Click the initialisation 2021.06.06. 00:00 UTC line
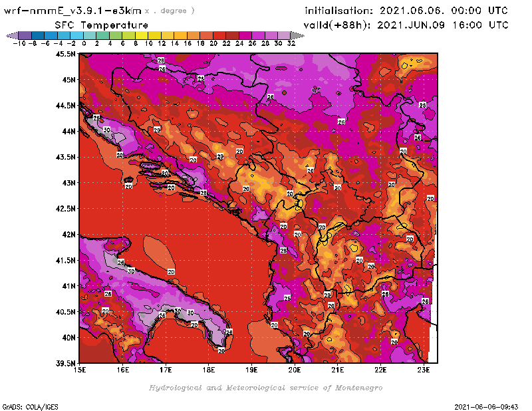Viewport: 532px width, 411px height. coord(406,11)
